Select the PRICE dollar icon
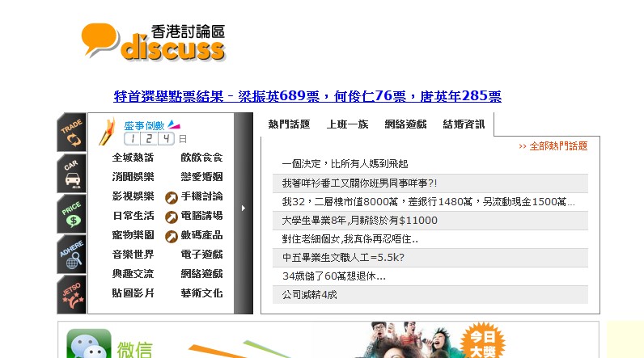Image resolution: width=644 pixels, height=358 pixels. click(72, 213)
